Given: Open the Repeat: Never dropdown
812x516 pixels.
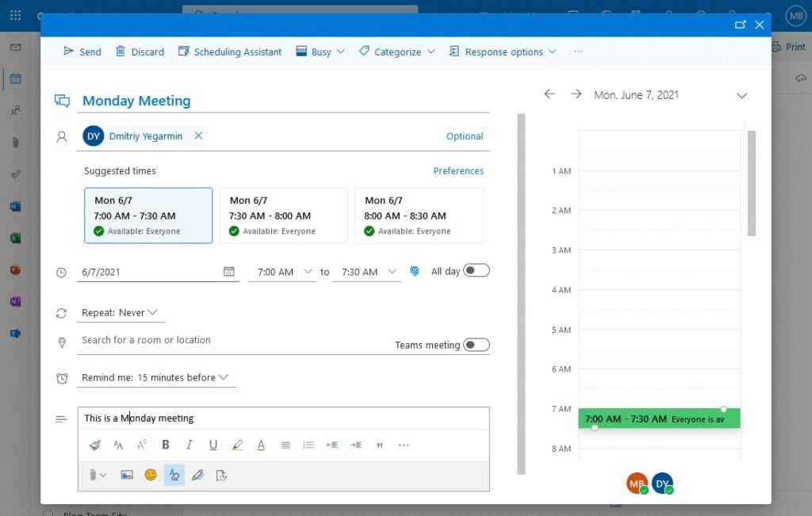Looking at the screenshot, I should pyautogui.click(x=121, y=312).
